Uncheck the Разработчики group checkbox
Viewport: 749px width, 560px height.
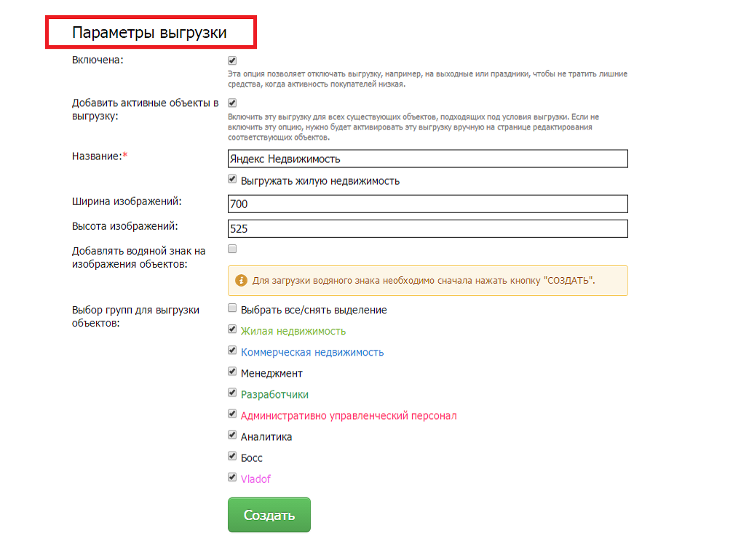tap(232, 393)
